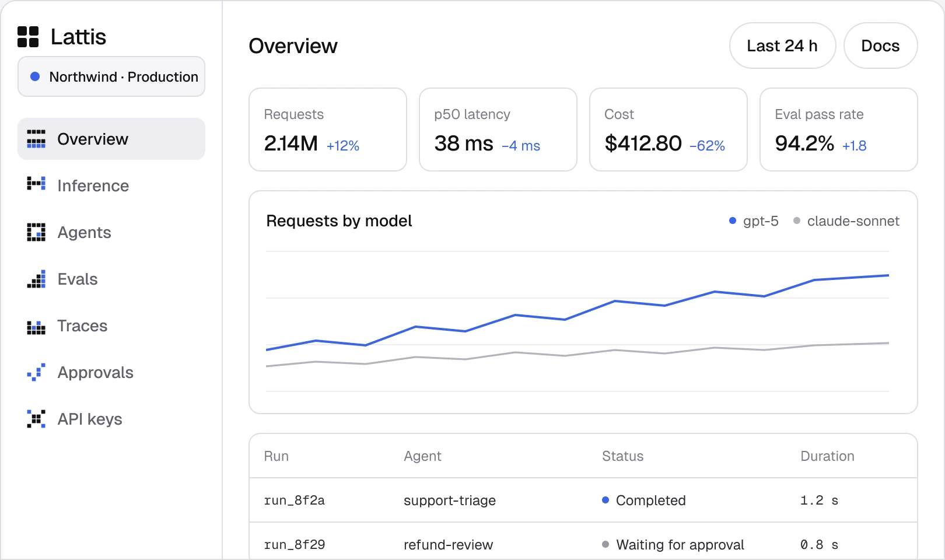Click the Cost $412.80 card
Viewport: 945px width, 560px height.
(668, 129)
